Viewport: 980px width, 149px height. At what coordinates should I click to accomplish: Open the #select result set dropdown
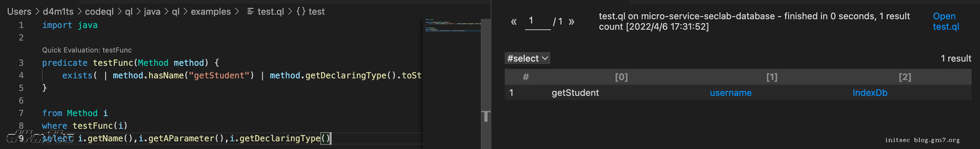pos(527,58)
